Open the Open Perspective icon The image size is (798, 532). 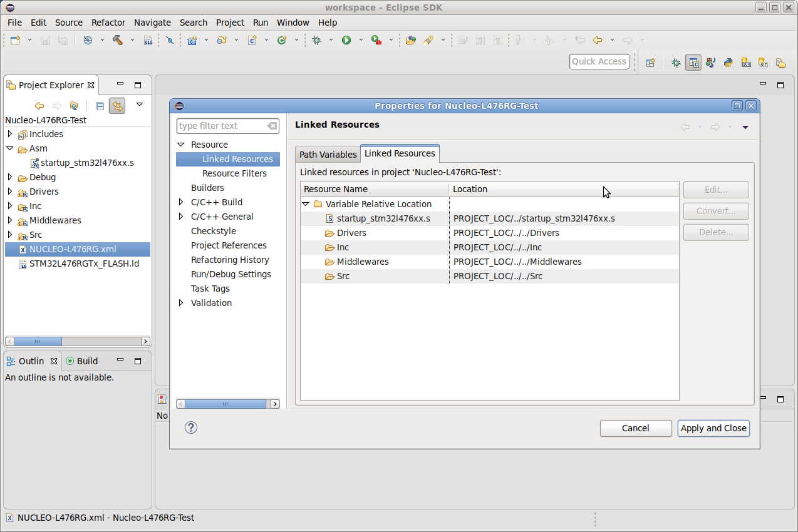651,63
